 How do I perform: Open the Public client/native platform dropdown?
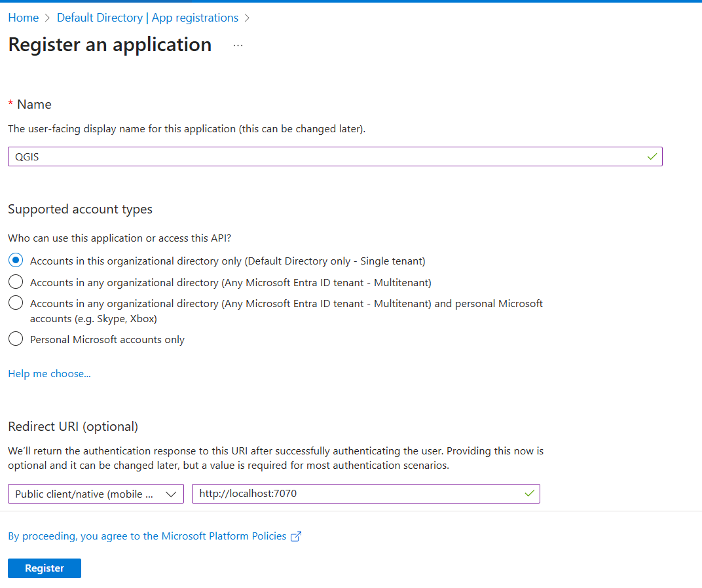[x=95, y=494]
